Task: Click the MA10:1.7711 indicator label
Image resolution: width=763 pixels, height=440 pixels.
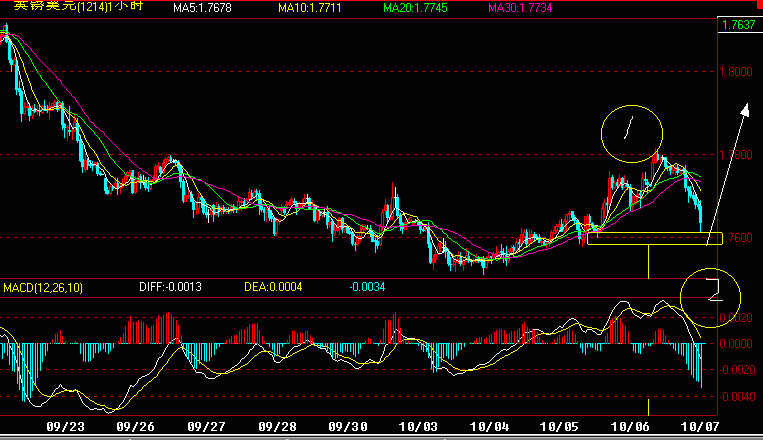Action: click(x=309, y=8)
